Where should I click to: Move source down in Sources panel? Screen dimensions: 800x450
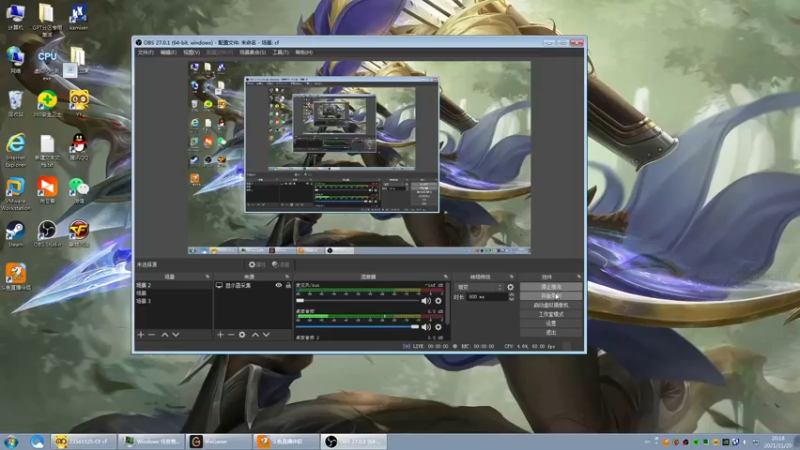pos(266,335)
